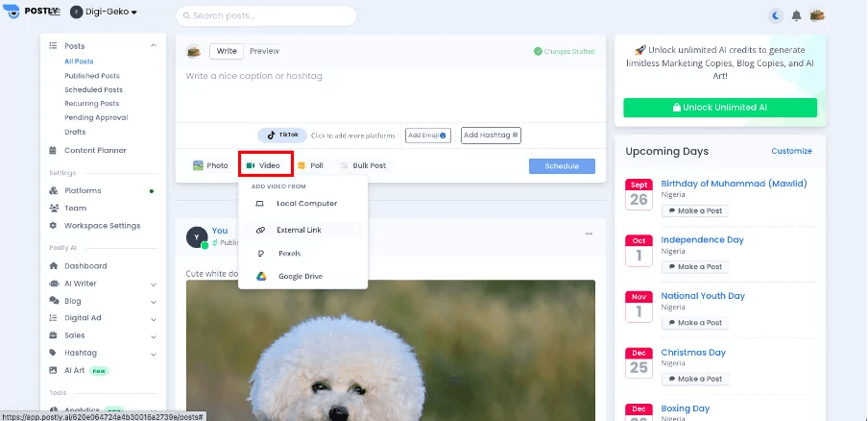Click the 'You' author name

tap(220, 231)
